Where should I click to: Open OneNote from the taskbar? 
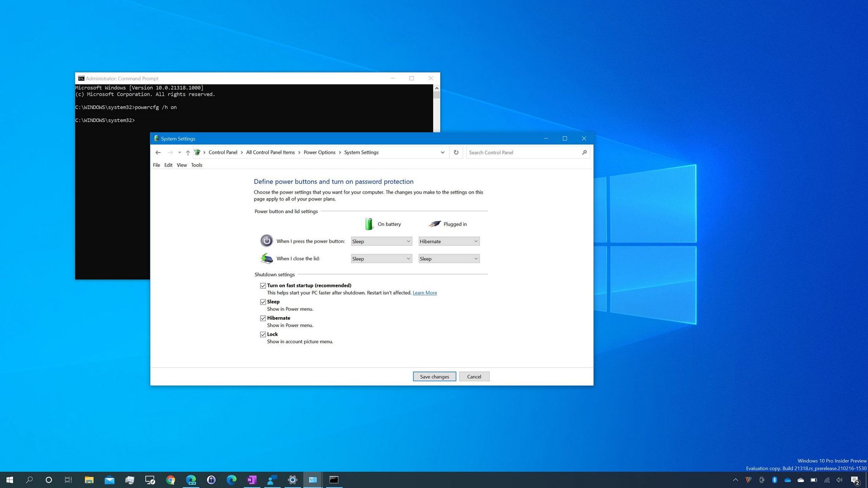(x=252, y=480)
